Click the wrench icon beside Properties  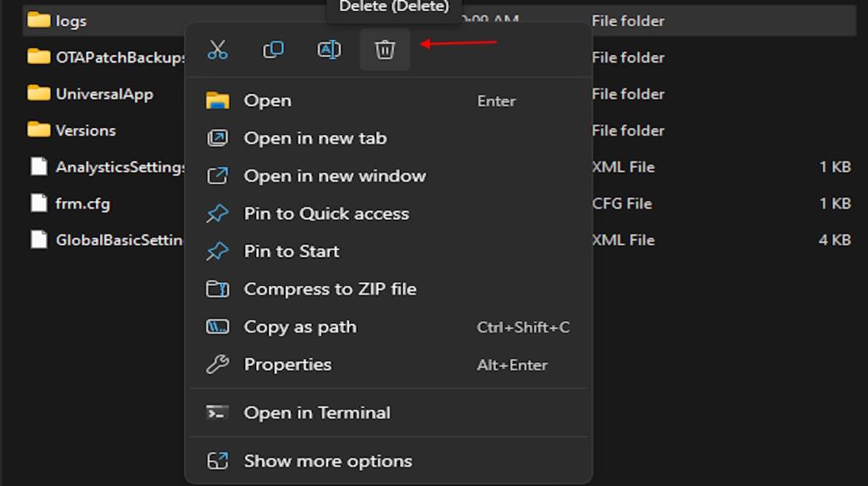pyautogui.click(x=218, y=365)
